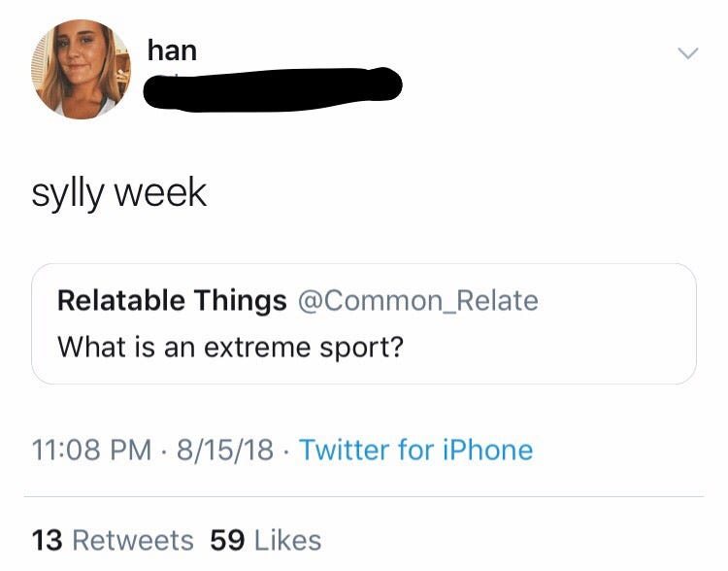
Task: Click the 11:08 PM timestamp
Action: pyautogui.click(x=92, y=450)
